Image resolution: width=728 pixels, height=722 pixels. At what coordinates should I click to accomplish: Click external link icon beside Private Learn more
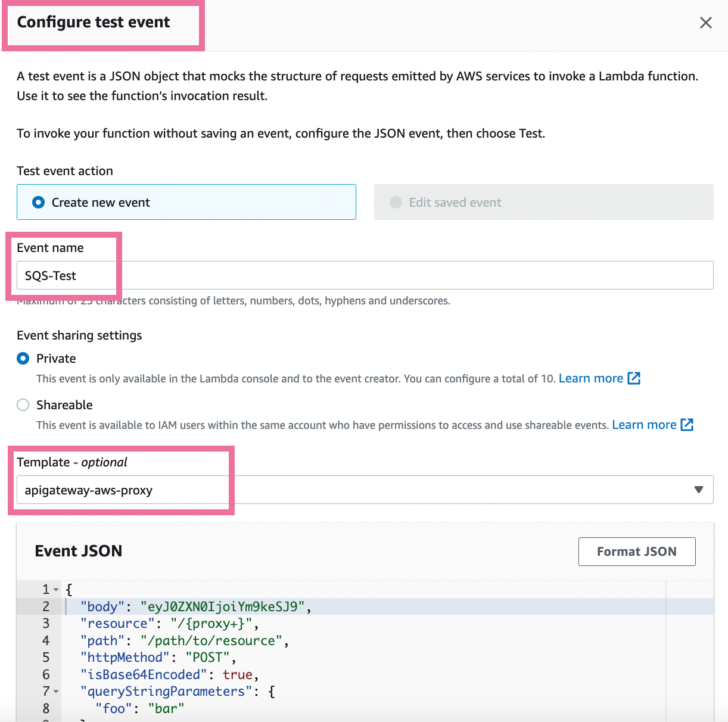634,378
